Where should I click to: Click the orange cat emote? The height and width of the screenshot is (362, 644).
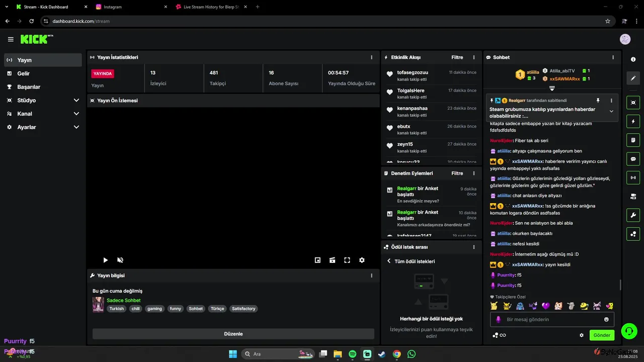coord(558,306)
